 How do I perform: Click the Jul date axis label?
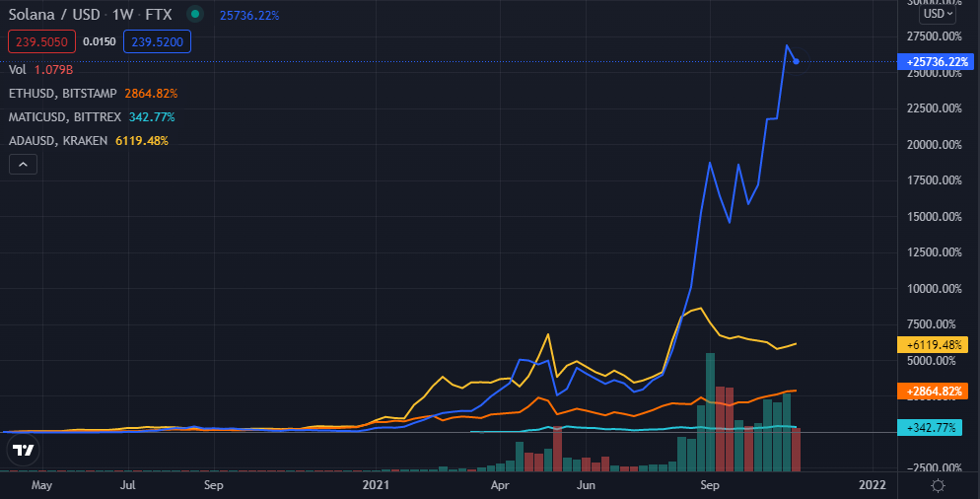127,485
